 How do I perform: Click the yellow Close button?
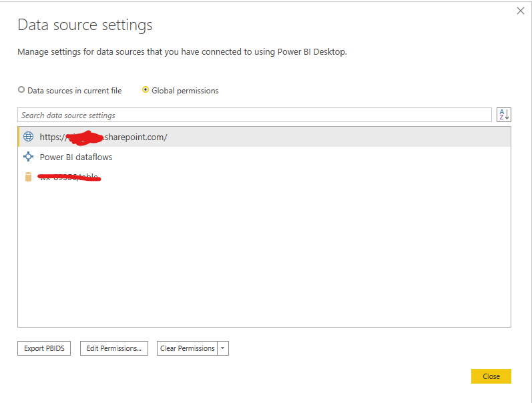tap(491, 376)
